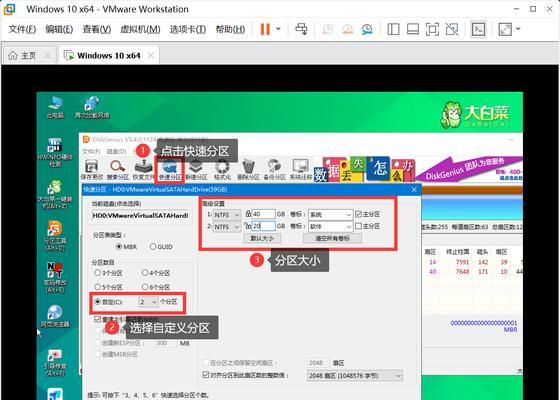Open VMware 编辑(E) menu
Screen dimensions: 560x400
coord(59,29)
